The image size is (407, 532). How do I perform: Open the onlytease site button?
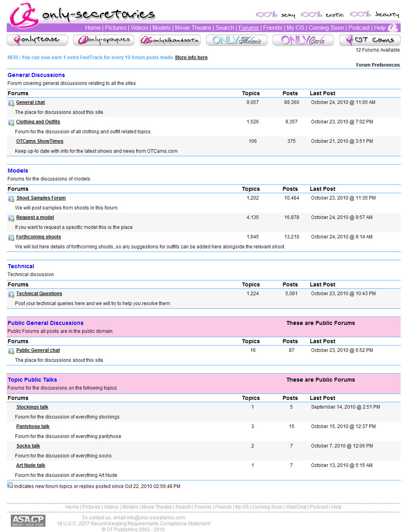point(37,40)
